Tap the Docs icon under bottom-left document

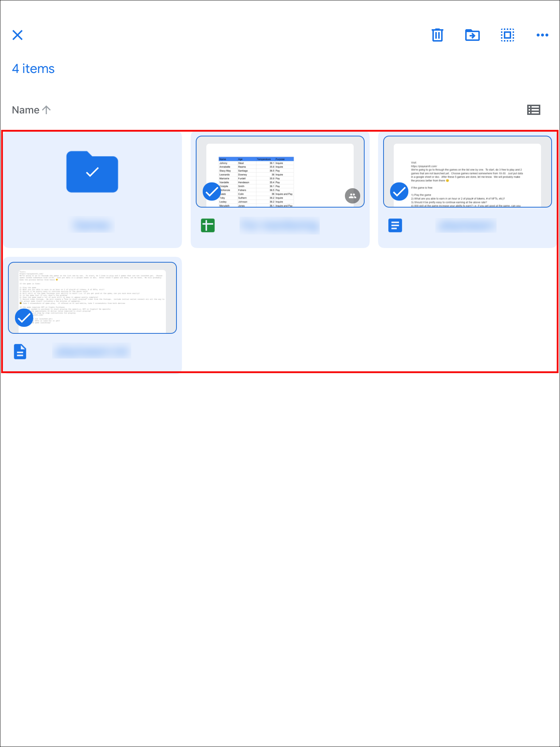[20, 352]
